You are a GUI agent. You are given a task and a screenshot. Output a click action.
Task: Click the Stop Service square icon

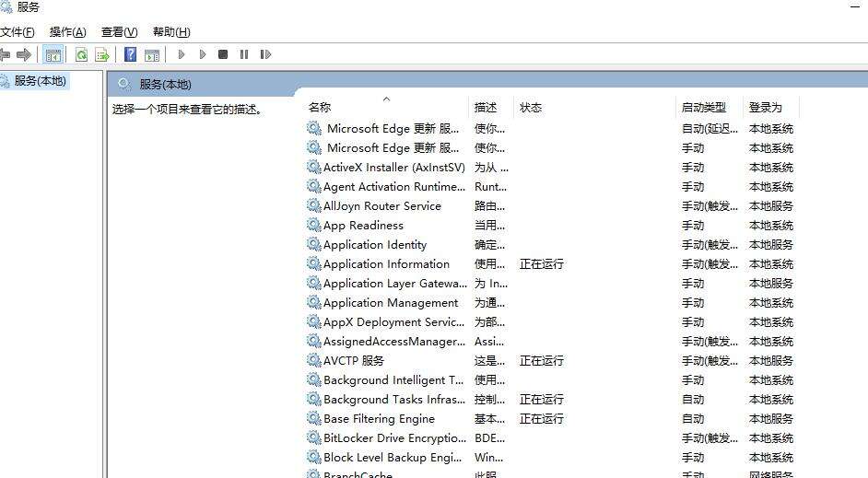(x=223, y=54)
